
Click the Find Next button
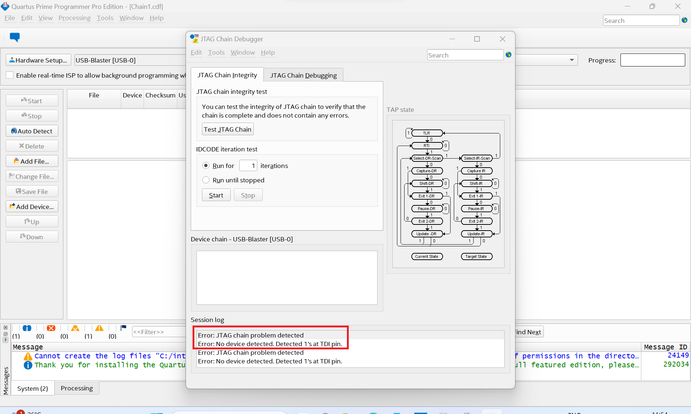(529, 332)
